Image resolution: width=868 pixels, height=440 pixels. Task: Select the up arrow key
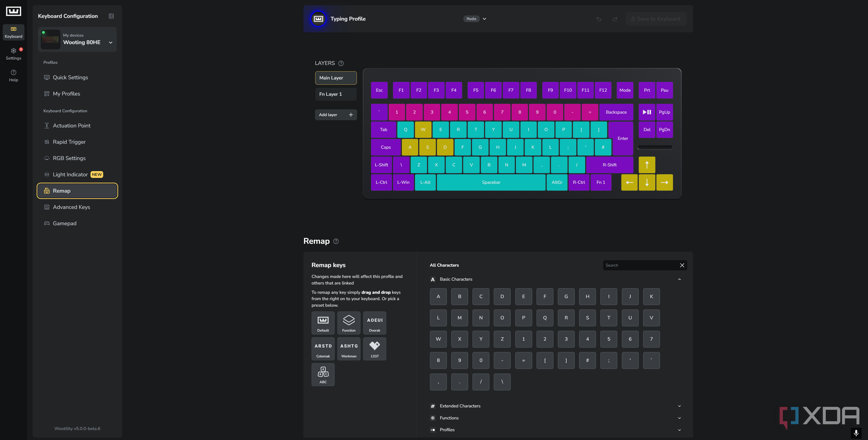[x=647, y=165]
